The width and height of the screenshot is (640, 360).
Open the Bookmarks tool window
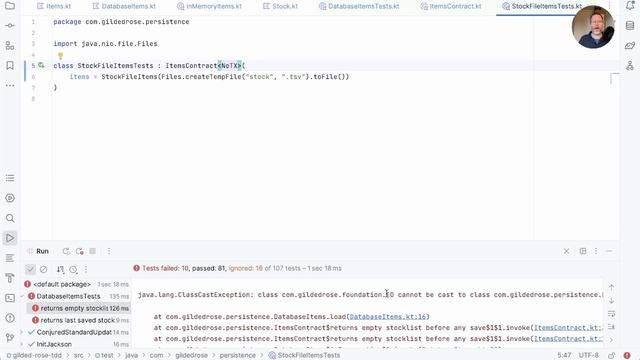click(10, 65)
